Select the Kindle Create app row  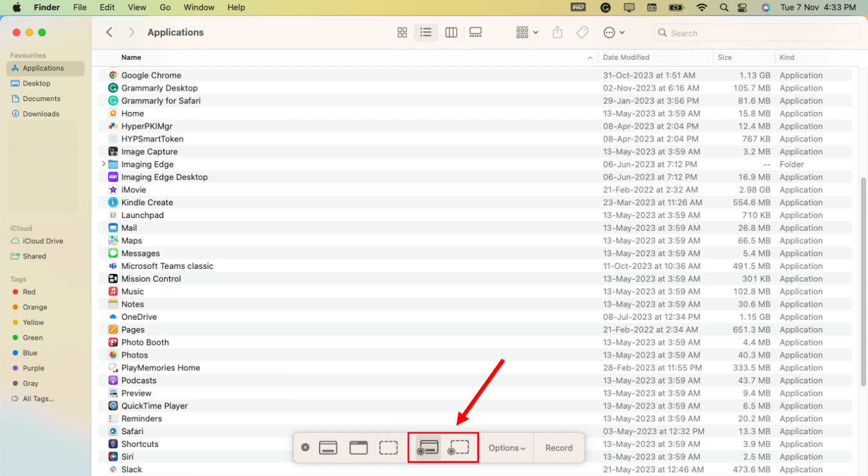[475, 203]
